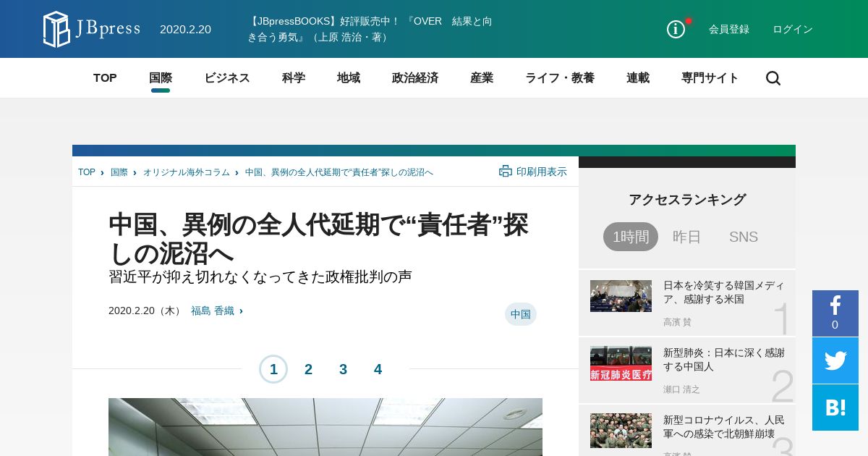Click 印刷用表示 print view link
Viewport: 868px width, 456px height.
(542, 172)
